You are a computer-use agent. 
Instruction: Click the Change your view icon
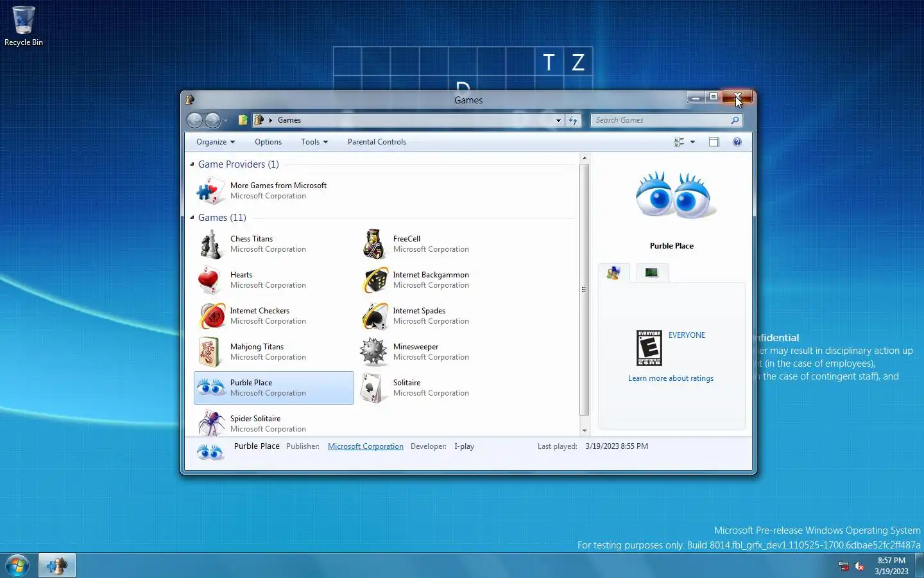pos(679,142)
